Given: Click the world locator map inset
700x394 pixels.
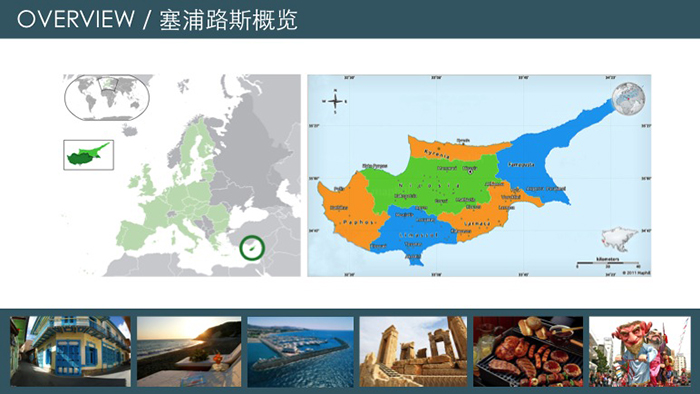Looking at the screenshot, I should [x=107, y=98].
